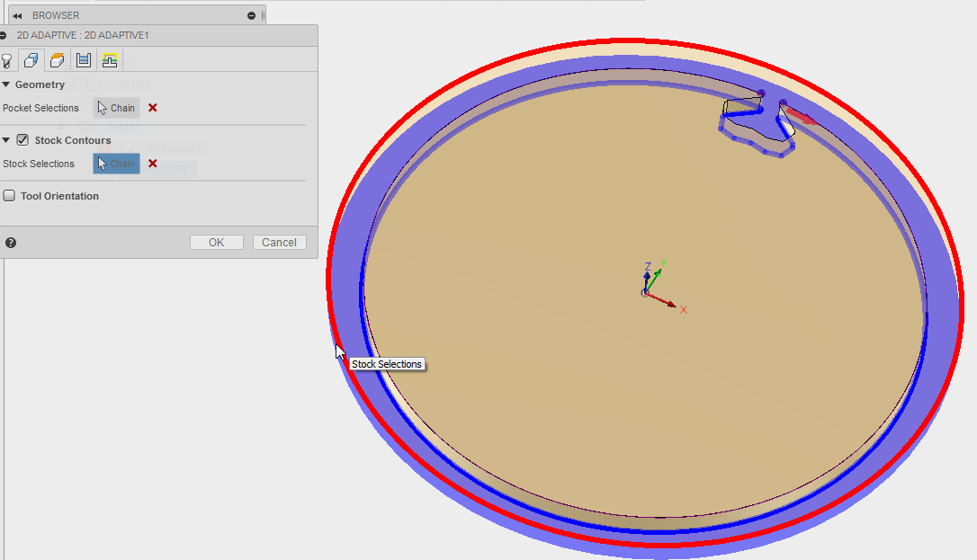Click the Stock Selections Chain button
Screen dimensions: 977x560
117,164
